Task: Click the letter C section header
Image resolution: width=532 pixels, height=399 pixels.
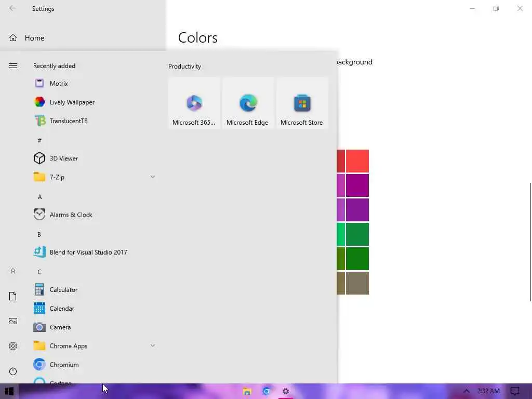Action: 39,272
